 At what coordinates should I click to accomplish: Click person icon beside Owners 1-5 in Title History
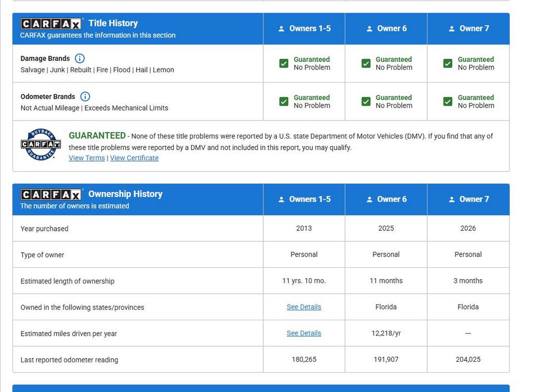[x=281, y=29]
